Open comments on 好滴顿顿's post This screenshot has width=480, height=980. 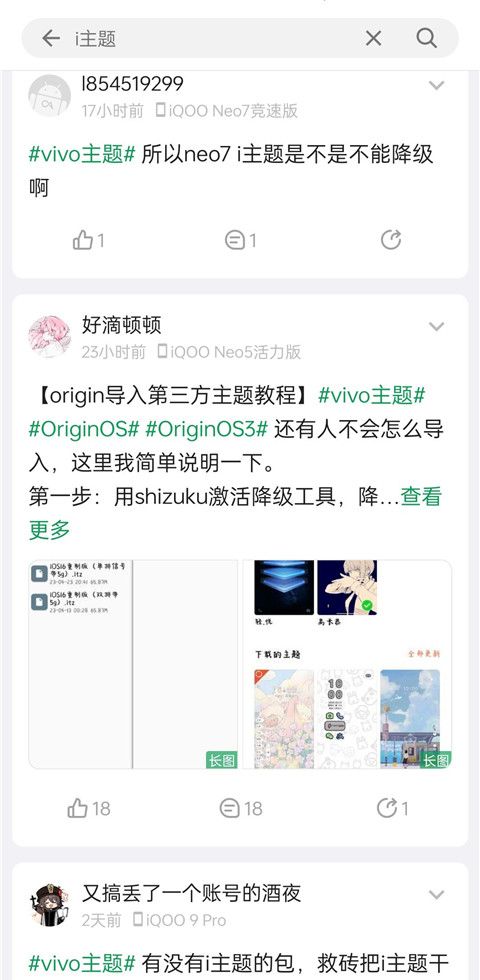pos(241,808)
